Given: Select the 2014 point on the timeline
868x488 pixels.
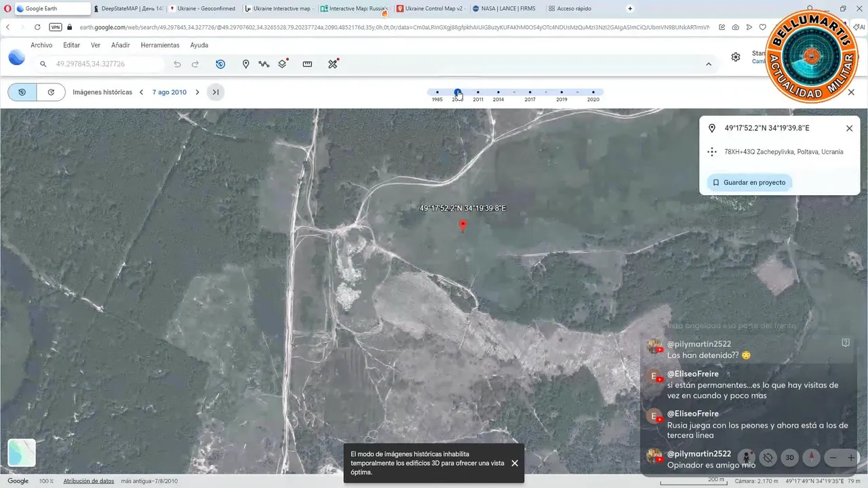Looking at the screenshot, I should tap(498, 92).
